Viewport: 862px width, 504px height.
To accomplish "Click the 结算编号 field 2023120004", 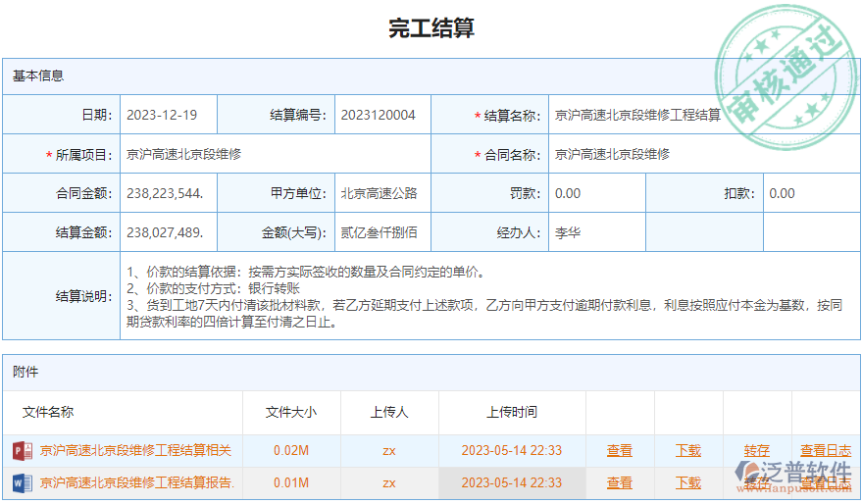I will coord(381,115).
